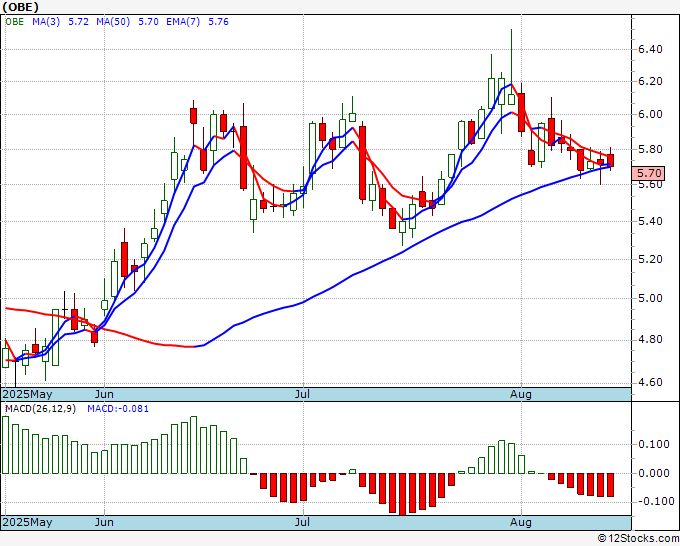Viewport: 680px width, 546px height.
Task: Click the 5.20 price axis label
Action: click(650, 259)
